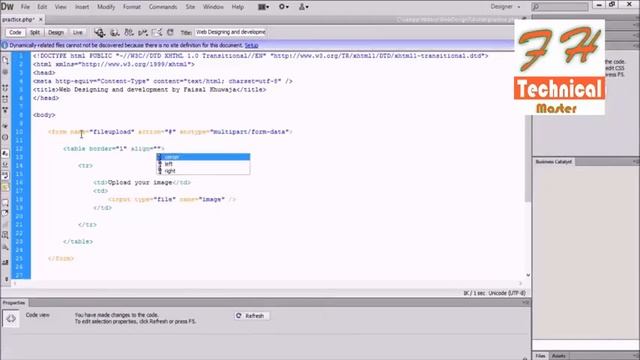Click the Refresh design view toolbar icon

[x=170, y=32]
